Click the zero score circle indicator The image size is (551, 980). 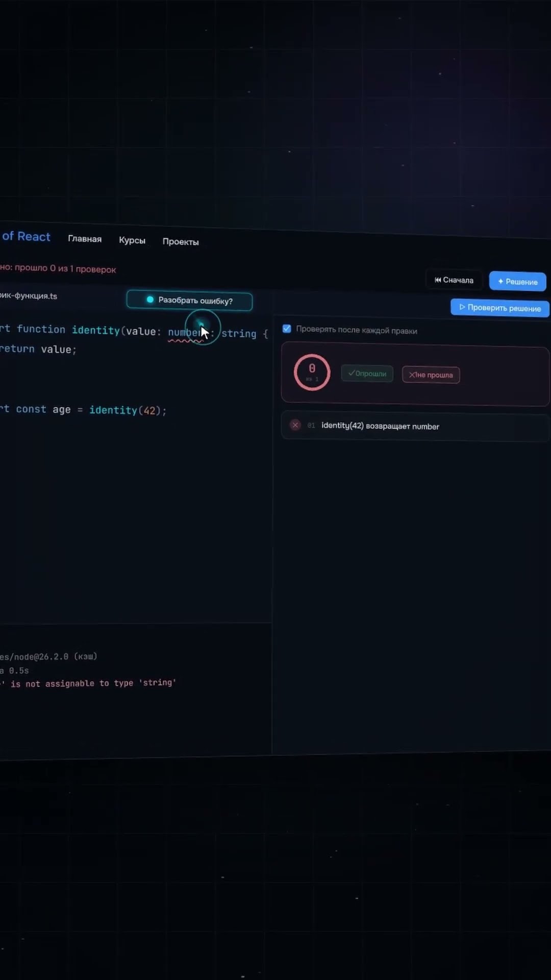pyautogui.click(x=312, y=372)
